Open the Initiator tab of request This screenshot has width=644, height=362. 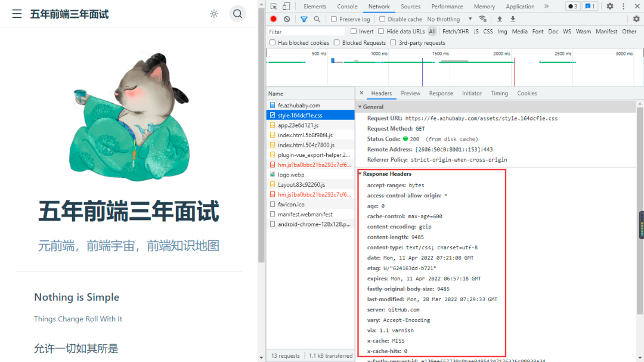click(472, 93)
